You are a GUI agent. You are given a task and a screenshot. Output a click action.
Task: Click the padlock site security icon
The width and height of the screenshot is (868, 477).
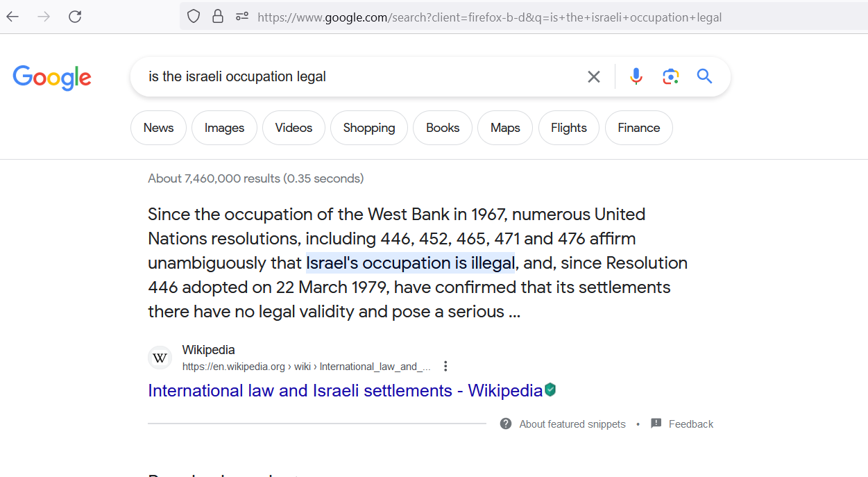218,17
